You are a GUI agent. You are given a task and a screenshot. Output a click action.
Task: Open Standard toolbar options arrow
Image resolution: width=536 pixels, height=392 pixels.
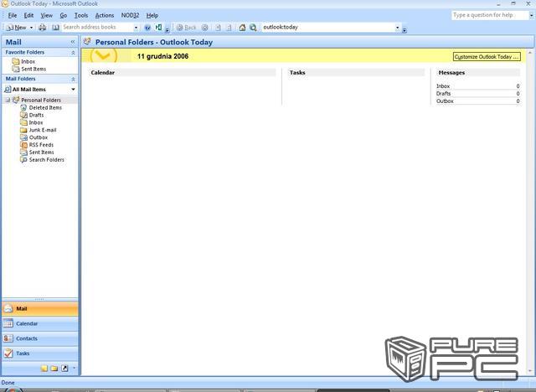tap(167, 30)
